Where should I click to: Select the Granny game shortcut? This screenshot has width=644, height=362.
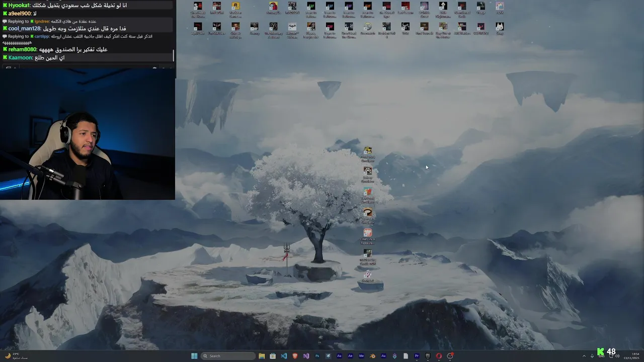(254, 29)
